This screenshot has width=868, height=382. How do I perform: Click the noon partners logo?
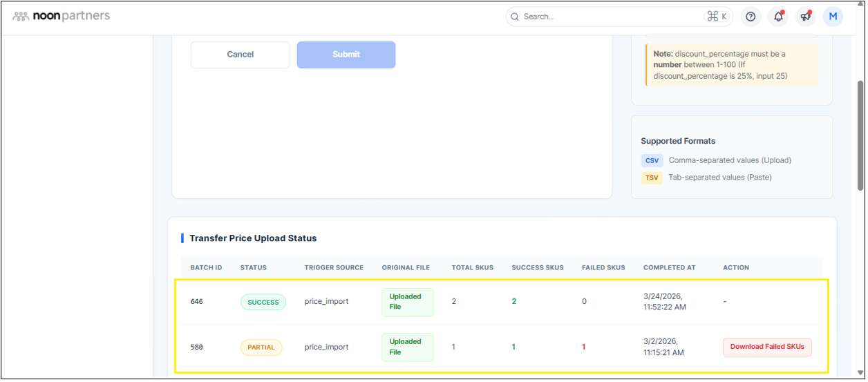62,16
